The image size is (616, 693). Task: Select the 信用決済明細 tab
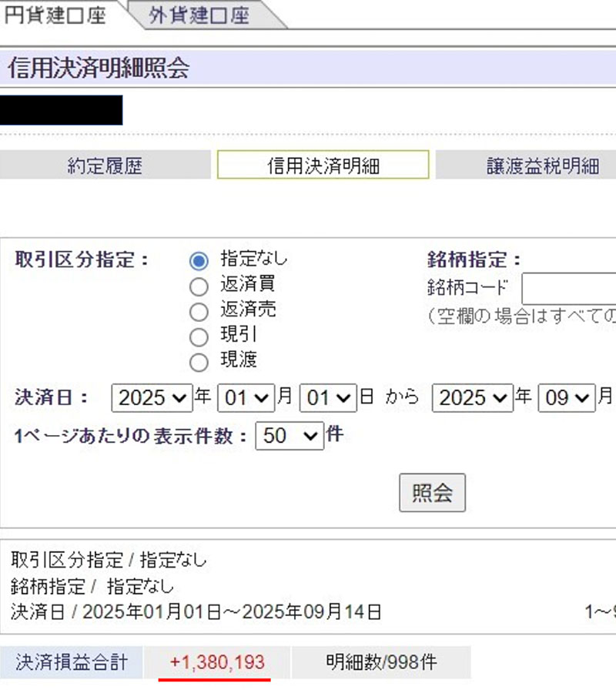point(323,166)
